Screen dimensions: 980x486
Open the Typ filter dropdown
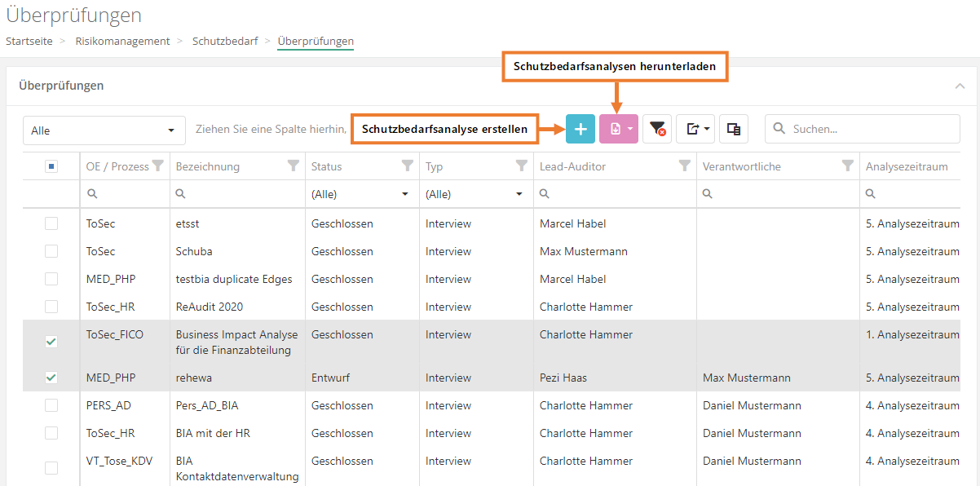(x=474, y=194)
